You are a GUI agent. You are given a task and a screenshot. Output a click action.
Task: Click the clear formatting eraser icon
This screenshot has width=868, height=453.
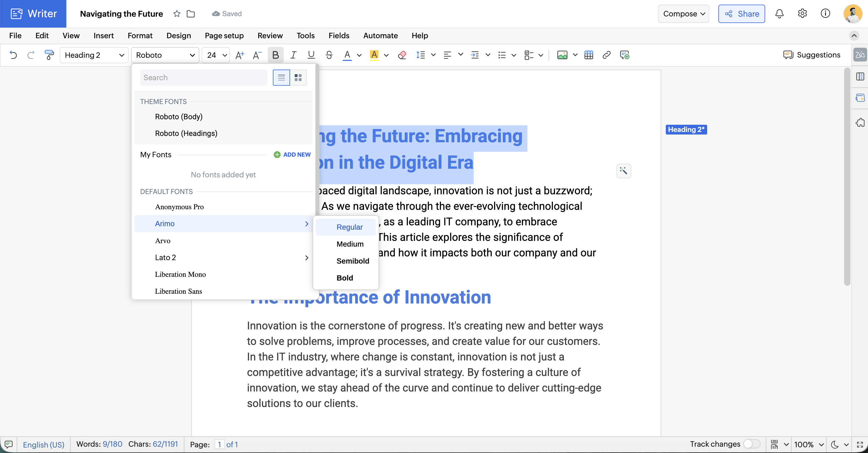pyautogui.click(x=402, y=55)
